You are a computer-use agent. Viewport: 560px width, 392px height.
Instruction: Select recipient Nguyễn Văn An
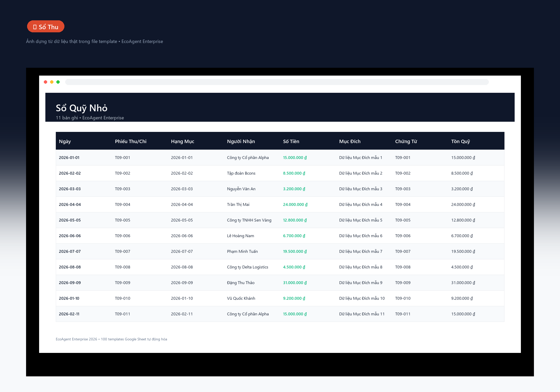tap(241, 189)
